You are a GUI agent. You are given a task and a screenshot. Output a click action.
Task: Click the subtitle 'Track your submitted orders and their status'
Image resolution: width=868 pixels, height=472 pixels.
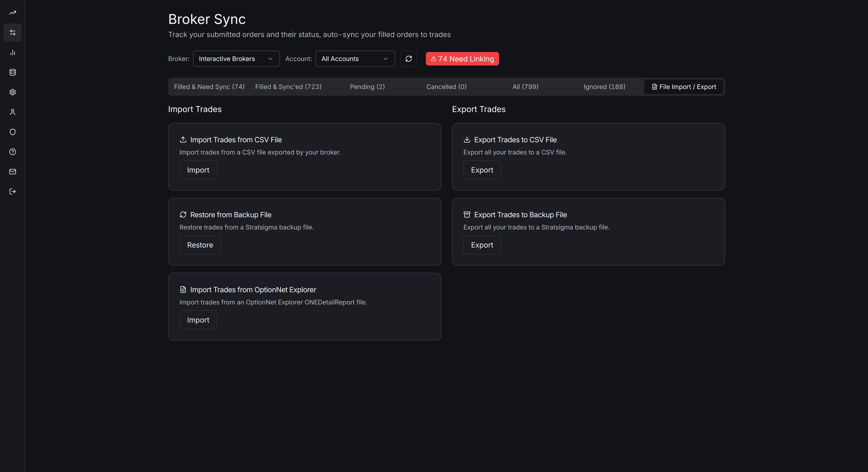(309, 35)
